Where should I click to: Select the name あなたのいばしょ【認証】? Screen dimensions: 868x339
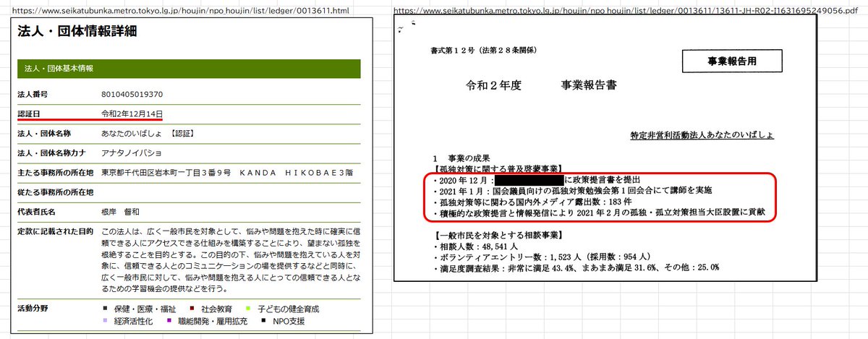[x=148, y=134]
